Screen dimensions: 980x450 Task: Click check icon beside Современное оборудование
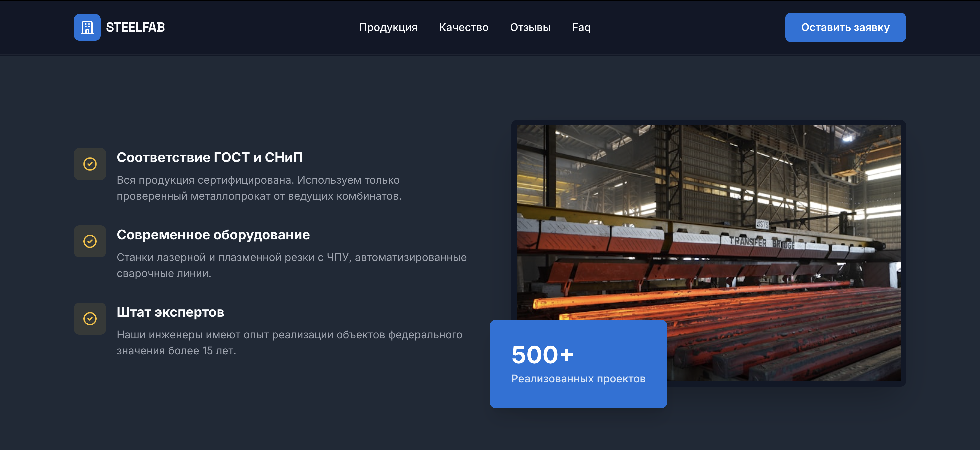(90, 241)
